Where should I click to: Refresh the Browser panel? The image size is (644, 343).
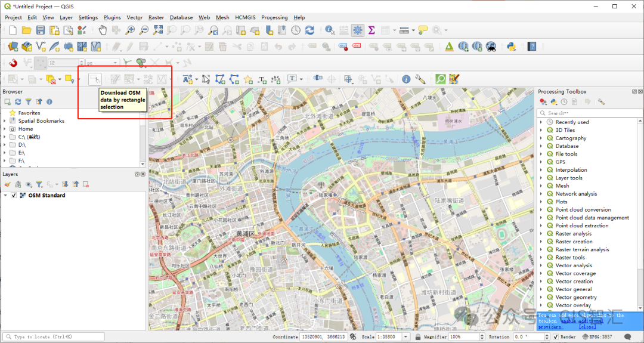(x=18, y=102)
